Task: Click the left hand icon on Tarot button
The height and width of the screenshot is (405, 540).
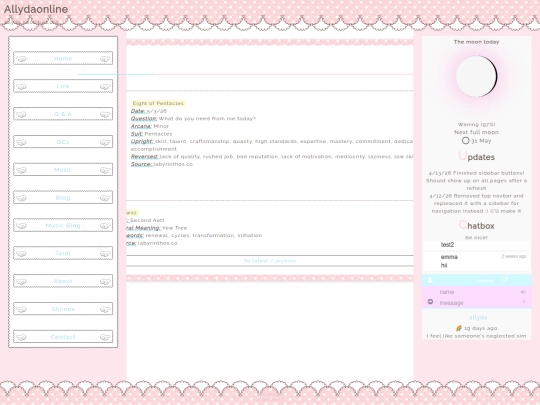Action: click(x=21, y=253)
